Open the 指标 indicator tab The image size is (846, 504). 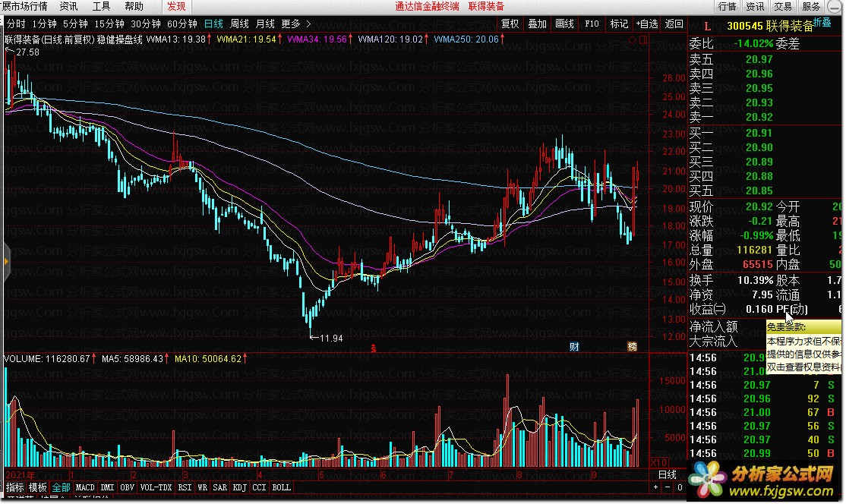pyautogui.click(x=15, y=487)
